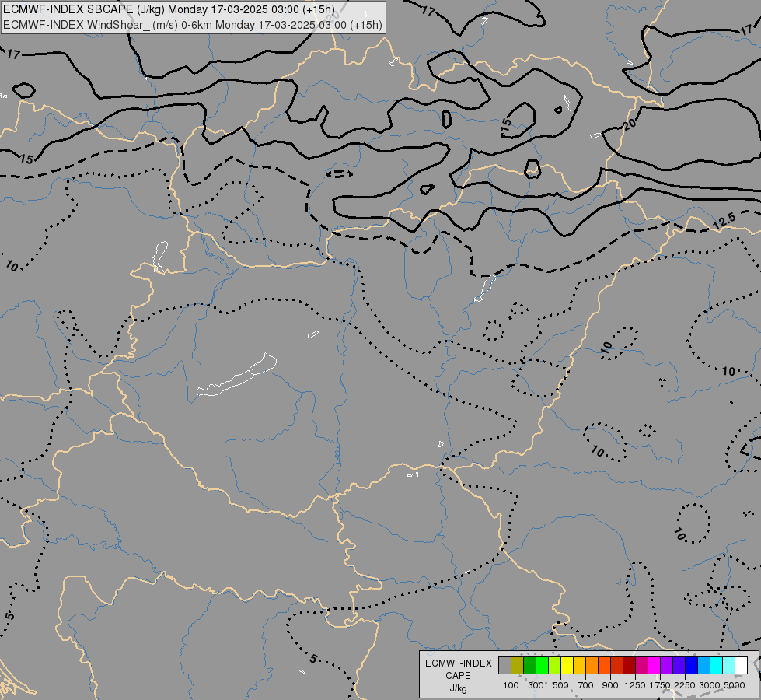This screenshot has height=700, width=761.
Task: Click the ECMWF-INDEX heading inside the legend box
Action: [459, 663]
